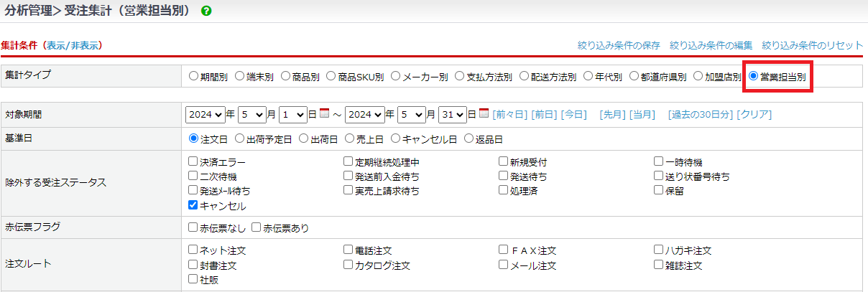
Task: Check the 赤伝票あり flag
Action: coord(257,227)
